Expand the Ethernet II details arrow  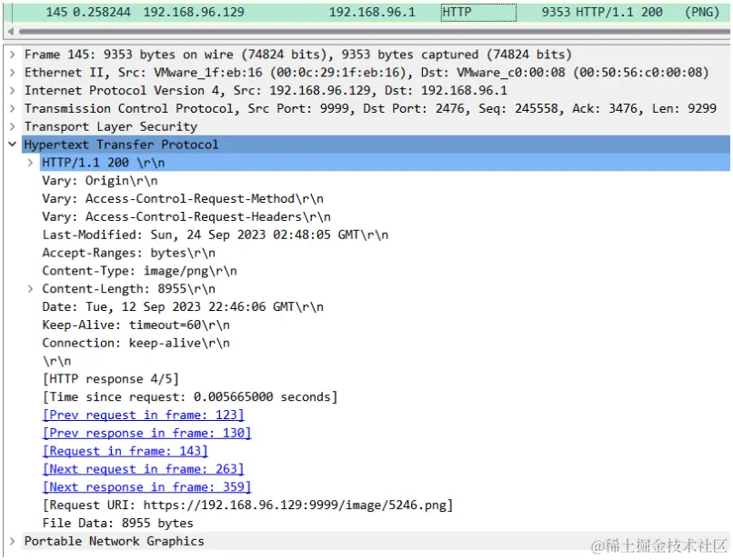tap(12, 73)
